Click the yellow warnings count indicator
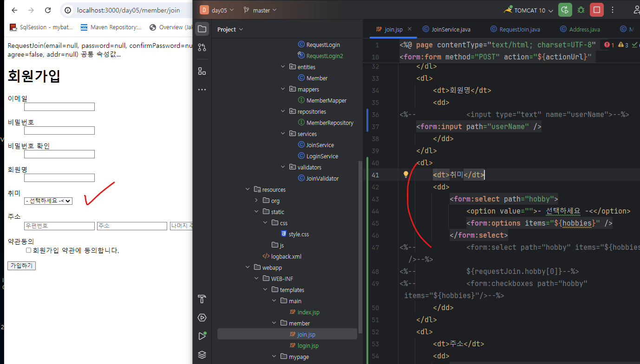640x364 pixels. (623, 45)
